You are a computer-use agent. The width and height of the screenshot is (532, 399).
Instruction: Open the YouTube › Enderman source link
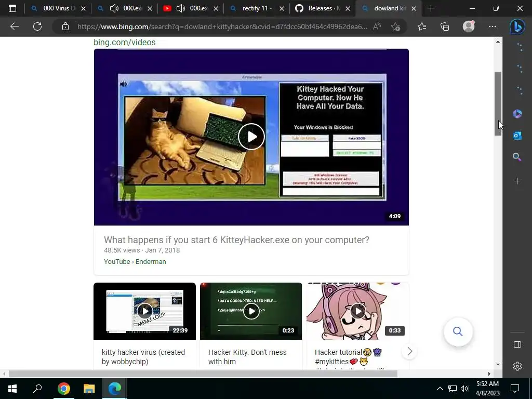[x=135, y=262]
